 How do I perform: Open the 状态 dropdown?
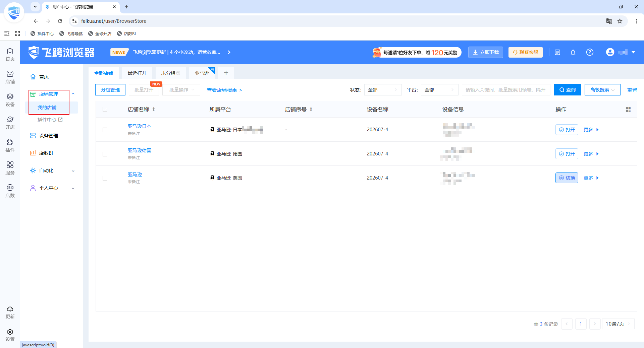tap(383, 90)
